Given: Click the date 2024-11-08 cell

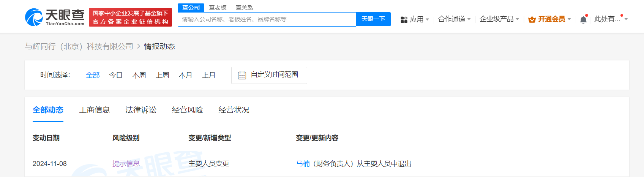Looking at the screenshot, I should [50, 164].
